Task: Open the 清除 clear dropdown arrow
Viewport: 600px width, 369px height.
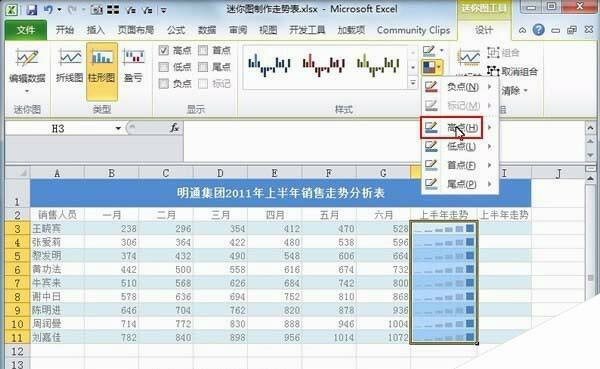Action: [525, 91]
